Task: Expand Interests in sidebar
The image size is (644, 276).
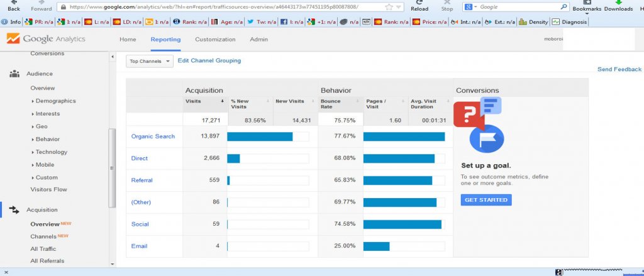Action: [45, 113]
